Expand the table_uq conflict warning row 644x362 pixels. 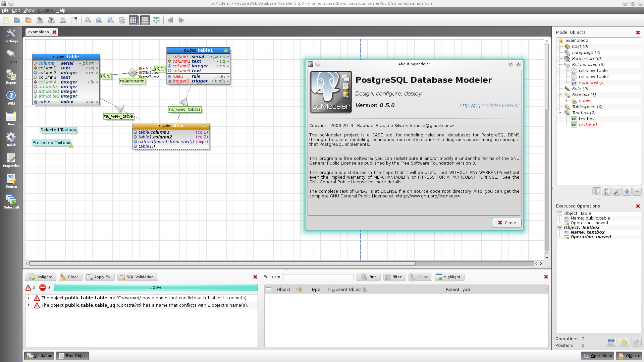(29, 305)
